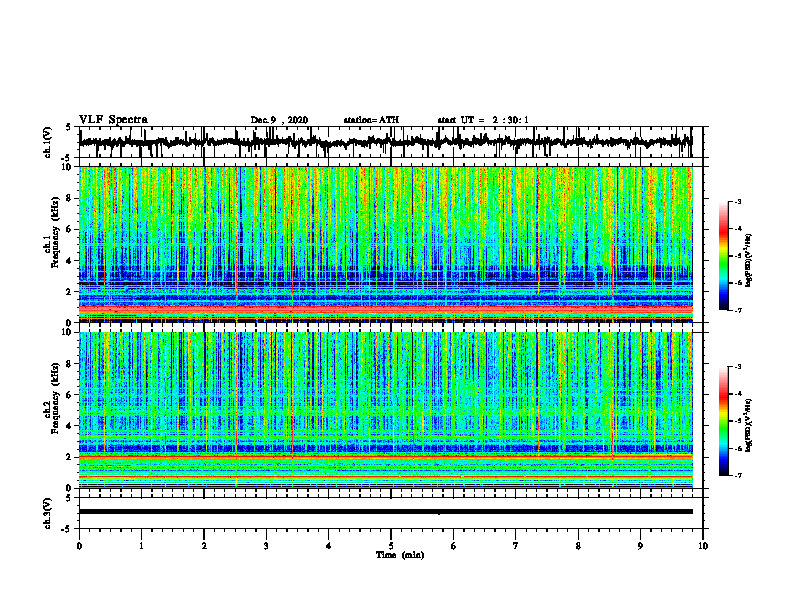Click the "5" tick of ch.1(V) axis
Image resolution: width=792 pixels, height=612 pixels.
(70, 127)
